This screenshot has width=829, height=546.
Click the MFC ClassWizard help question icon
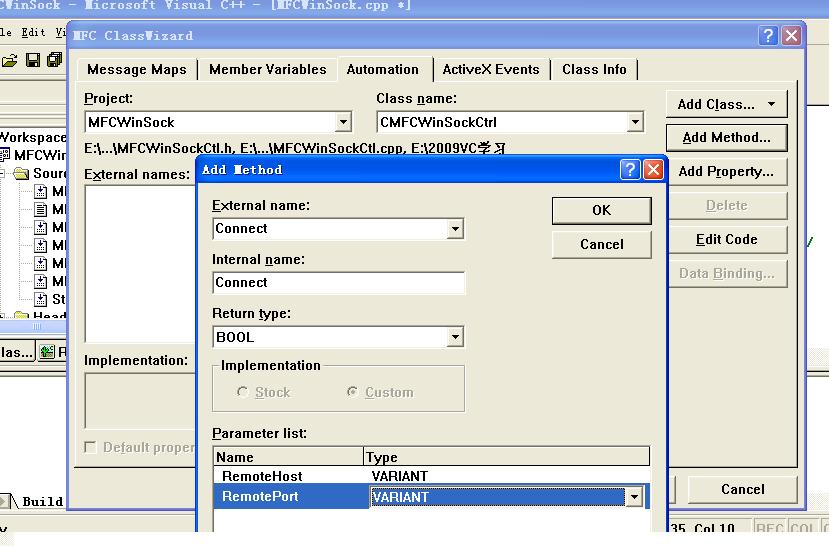tap(768, 36)
